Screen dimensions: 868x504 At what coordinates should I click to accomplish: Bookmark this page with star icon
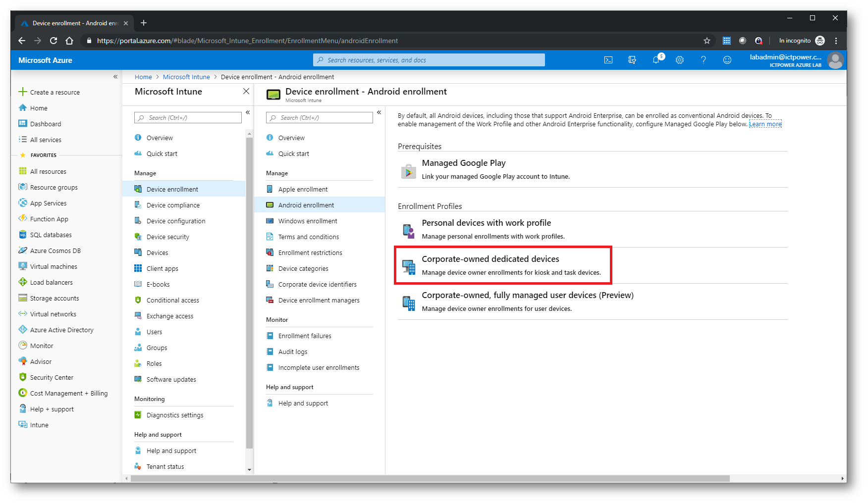(707, 41)
